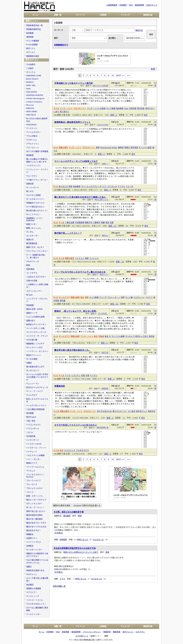Click いいオークのエブリデイ ad thumbnail above results

87,58
